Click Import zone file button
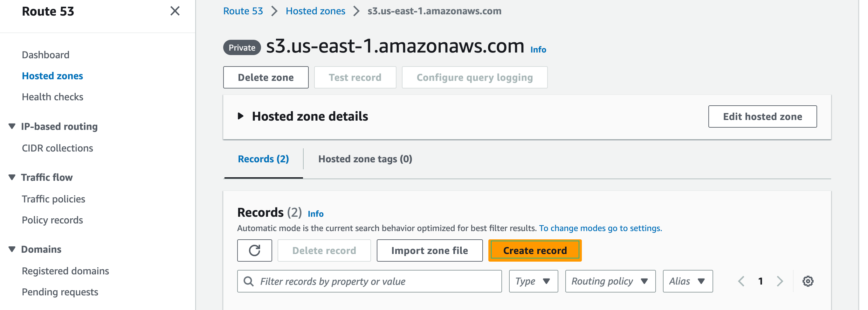Screen dimensions: 868x310 click(x=429, y=250)
